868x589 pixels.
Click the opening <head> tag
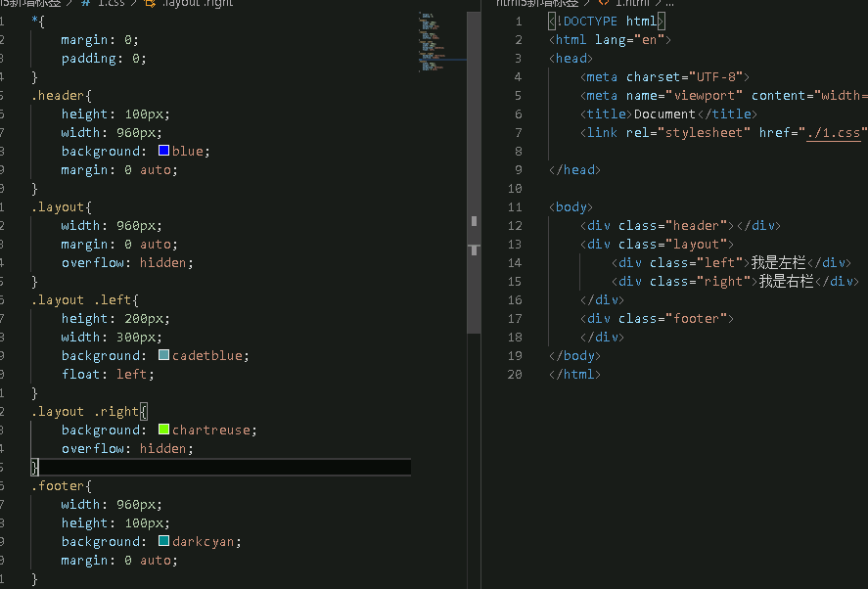click(x=571, y=59)
